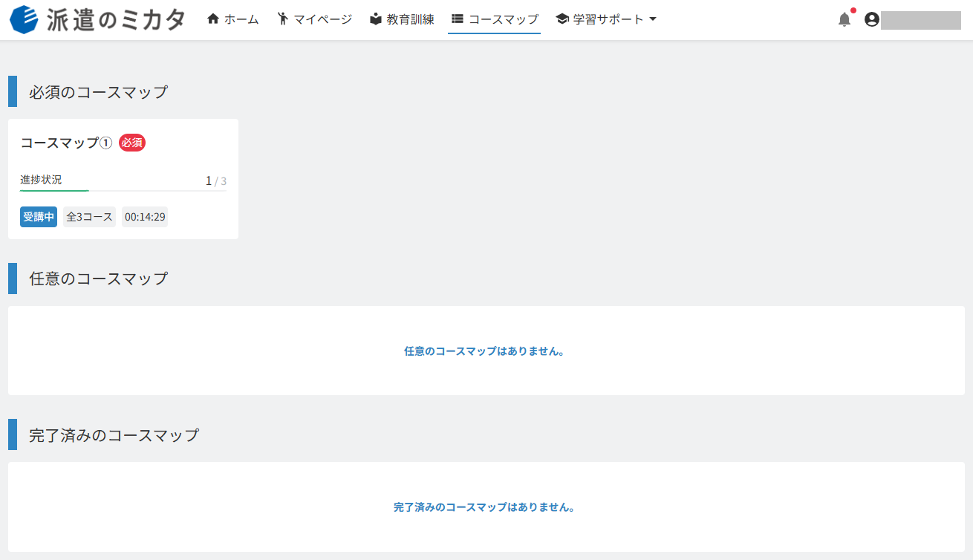Image resolution: width=973 pixels, height=560 pixels.
Task: Click the 完了済みのコースマップはありません message
Action: click(485, 507)
